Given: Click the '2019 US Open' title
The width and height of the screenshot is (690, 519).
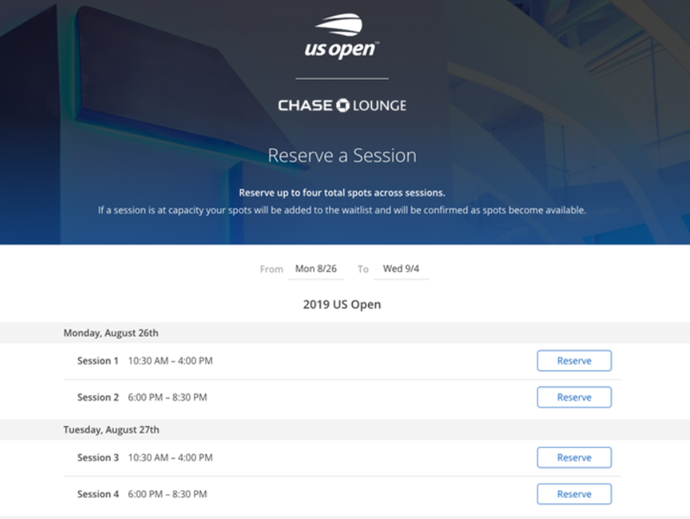Looking at the screenshot, I should pos(342,305).
